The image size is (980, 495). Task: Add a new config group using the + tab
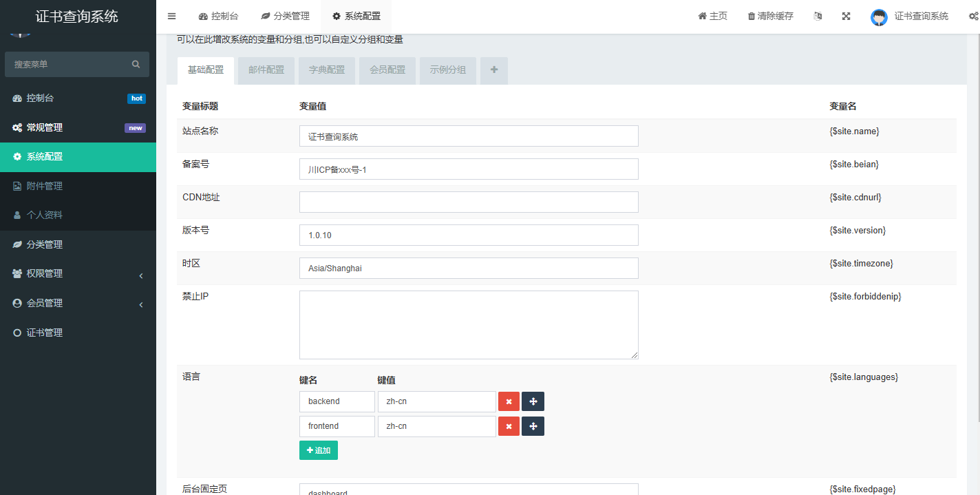coord(493,70)
